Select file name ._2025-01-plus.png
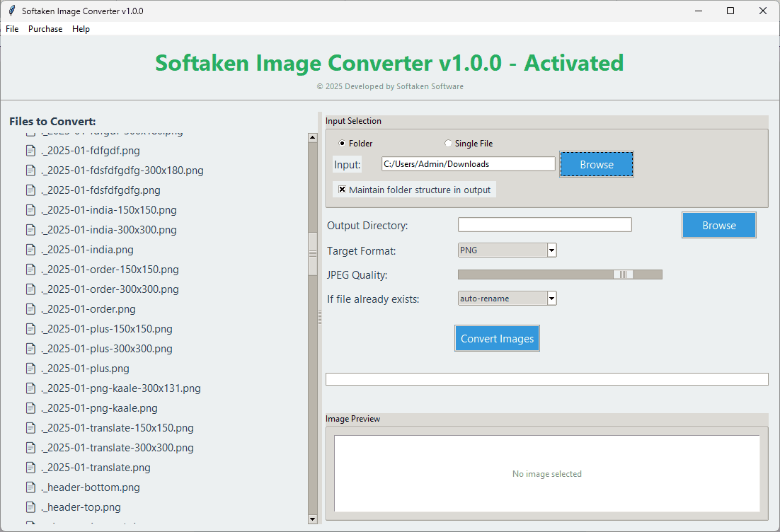780x532 pixels. click(86, 369)
